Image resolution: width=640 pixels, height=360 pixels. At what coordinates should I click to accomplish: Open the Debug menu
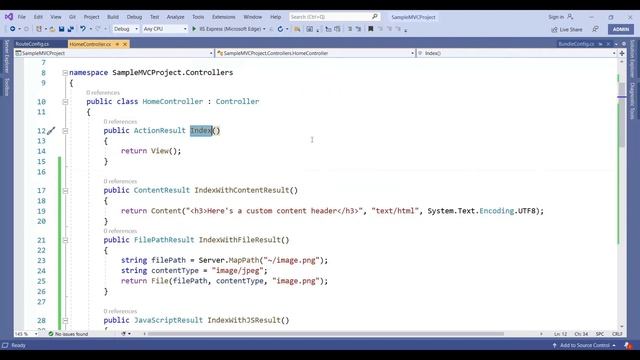click(x=134, y=17)
